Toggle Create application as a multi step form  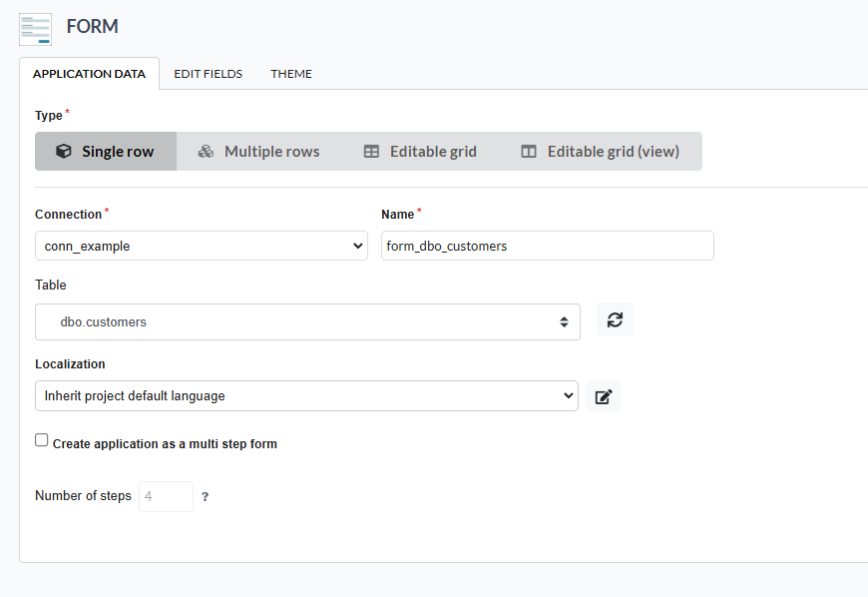[x=41, y=439]
